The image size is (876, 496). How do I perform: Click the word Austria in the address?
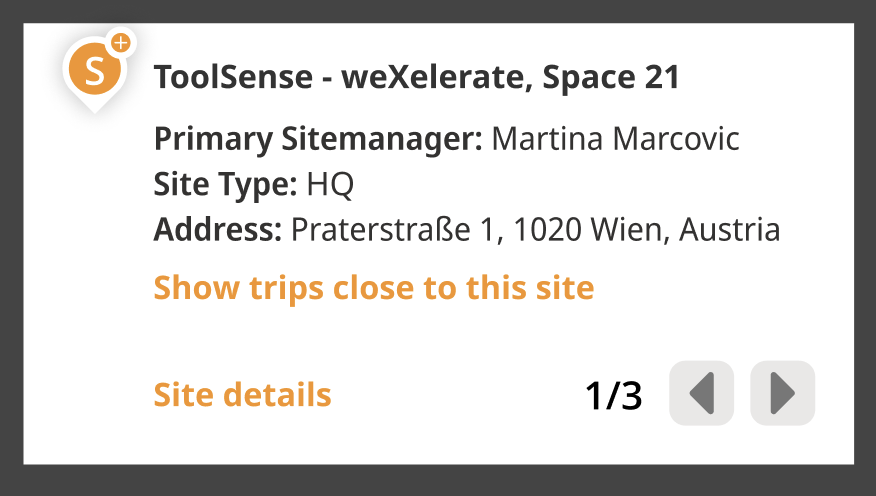pyautogui.click(x=730, y=230)
